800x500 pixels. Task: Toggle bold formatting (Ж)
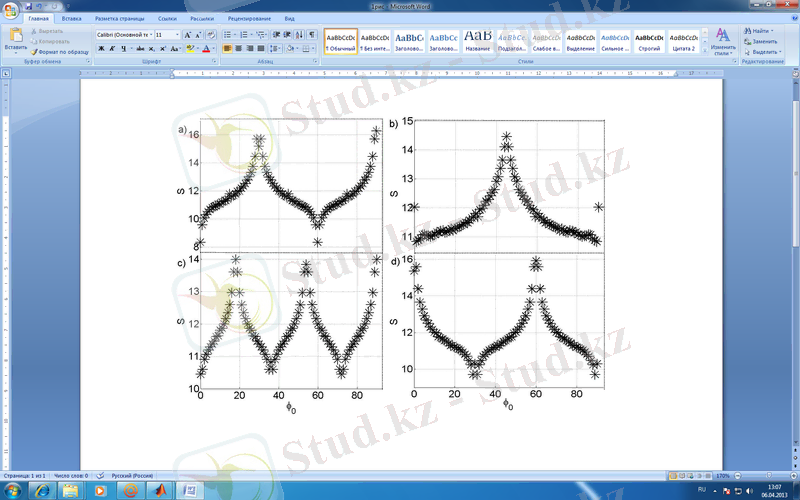pyautogui.click(x=101, y=48)
